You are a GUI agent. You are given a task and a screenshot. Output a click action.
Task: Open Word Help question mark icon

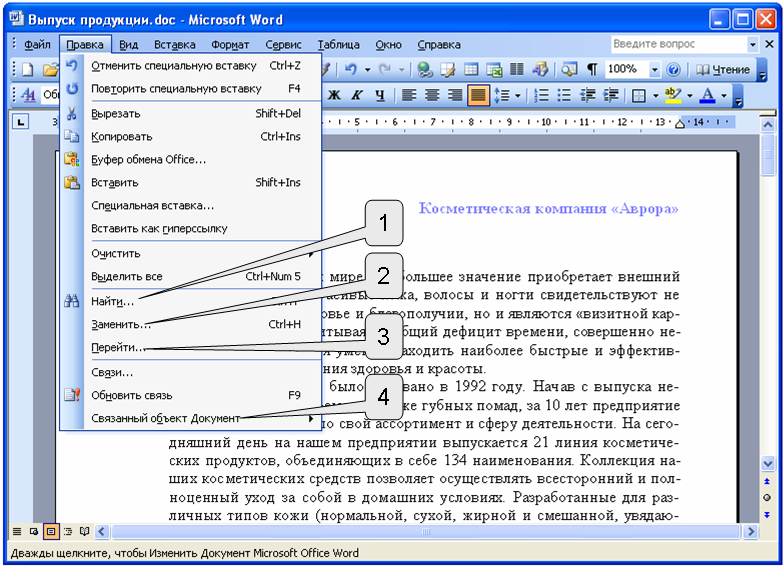[674, 70]
